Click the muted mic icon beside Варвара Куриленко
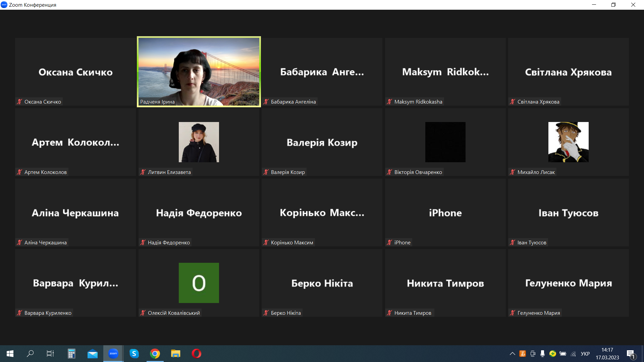Viewport: 644px width, 362px height. click(19, 313)
